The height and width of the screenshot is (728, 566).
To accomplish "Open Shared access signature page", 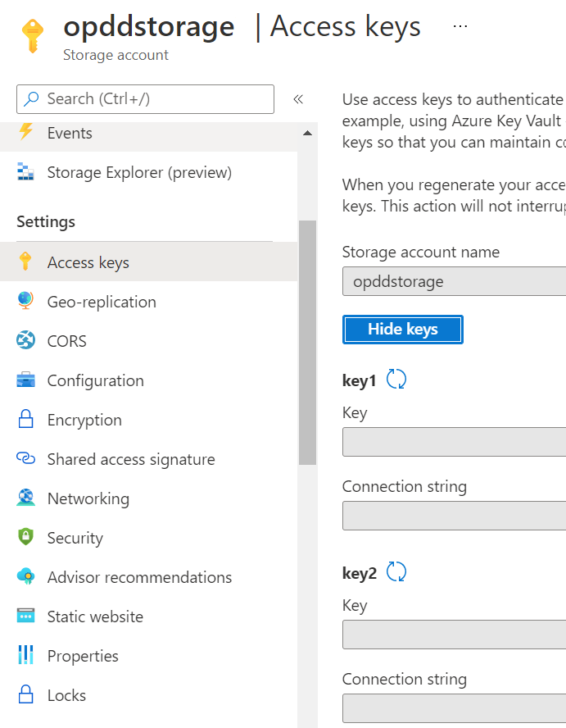I will [x=148, y=459].
